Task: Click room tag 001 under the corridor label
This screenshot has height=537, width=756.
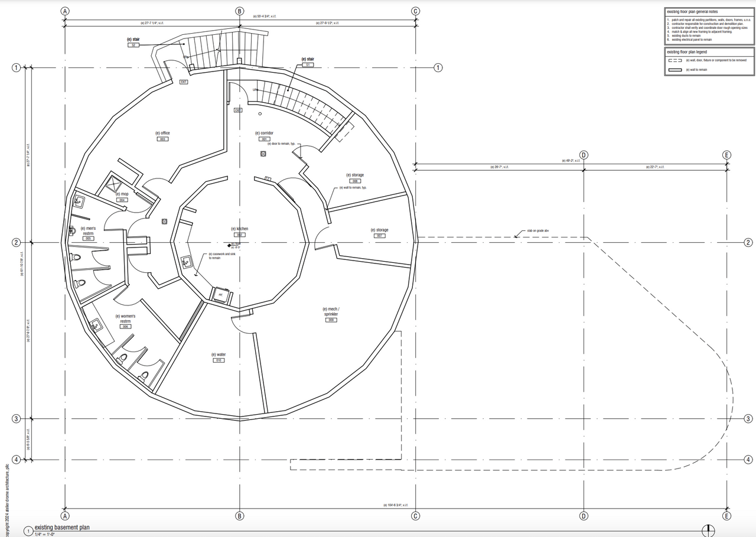Action: pyautogui.click(x=264, y=139)
